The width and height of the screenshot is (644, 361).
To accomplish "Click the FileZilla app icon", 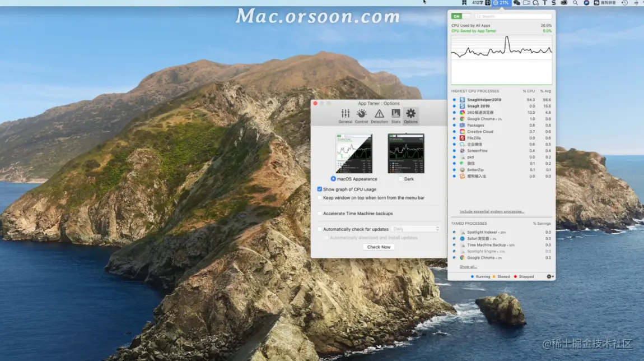I will point(462,138).
